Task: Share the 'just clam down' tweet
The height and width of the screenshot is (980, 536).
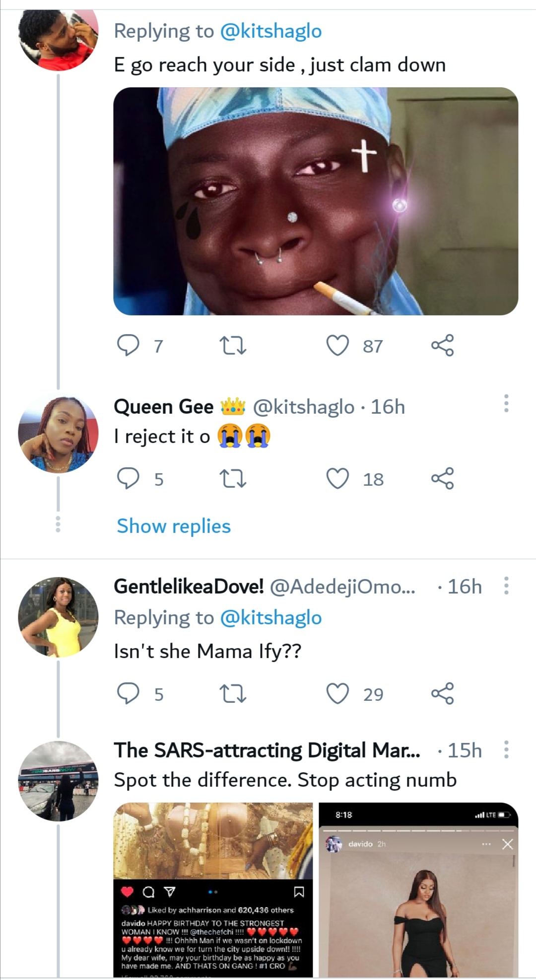Action: click(442, 345)
